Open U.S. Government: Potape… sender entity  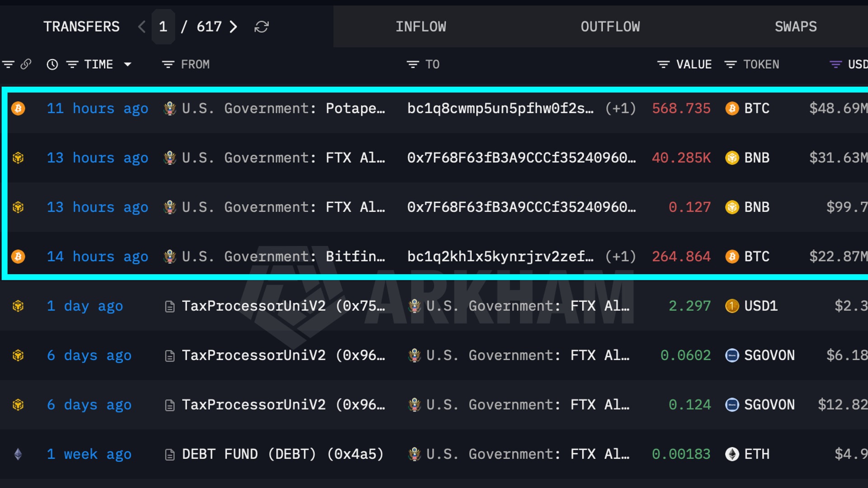(x=283, y=108)
